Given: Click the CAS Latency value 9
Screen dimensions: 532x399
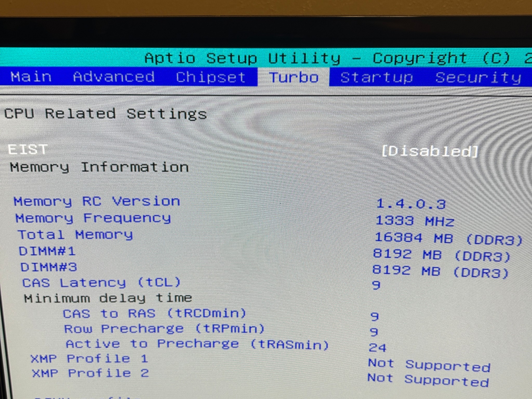Looking at the screenshot, I should (x=376, y=285).
